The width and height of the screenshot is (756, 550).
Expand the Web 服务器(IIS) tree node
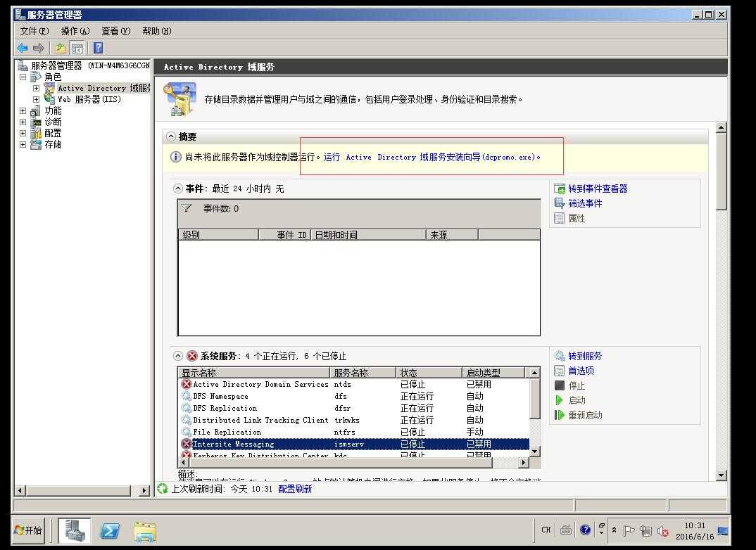click(36, 99)
